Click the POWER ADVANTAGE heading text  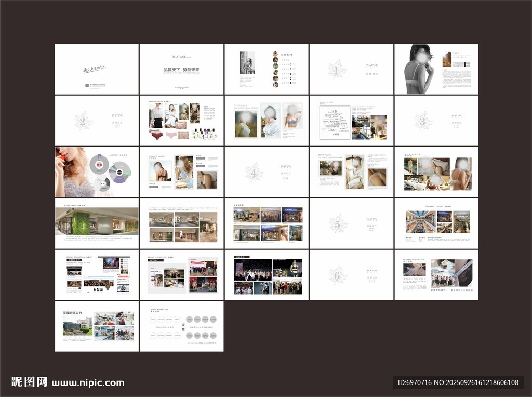(x=414, y=259)
